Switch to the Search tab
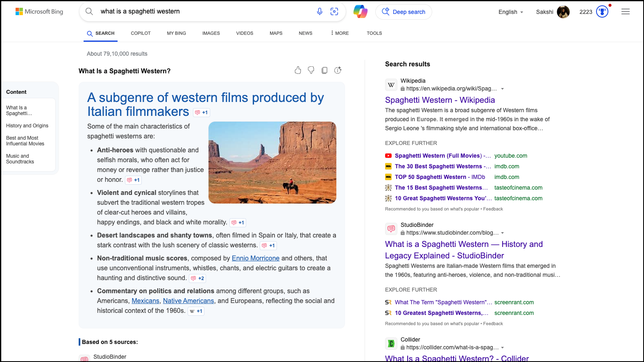The height and width of the screenshot is (362, 644). (x=101, y=33)
